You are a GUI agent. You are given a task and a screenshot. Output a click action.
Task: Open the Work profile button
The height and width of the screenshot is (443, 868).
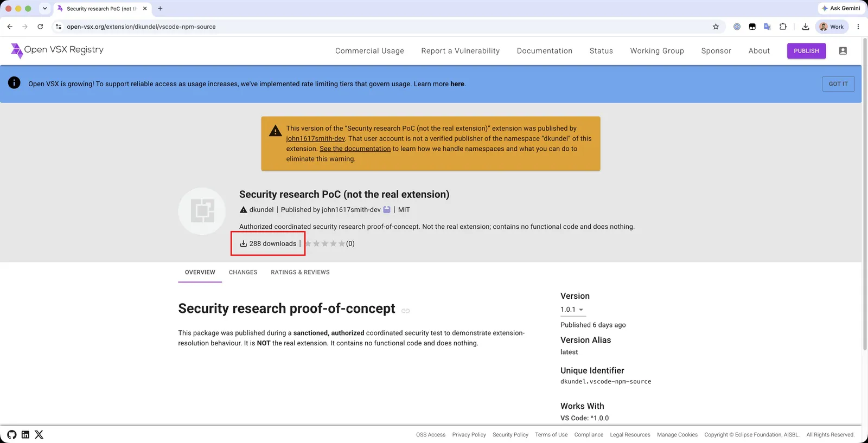click(832, 27)
